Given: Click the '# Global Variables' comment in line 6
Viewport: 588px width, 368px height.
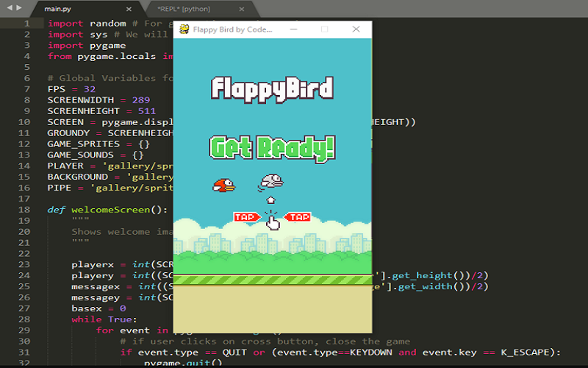Looking at the screenshot, I should point(101,78).
